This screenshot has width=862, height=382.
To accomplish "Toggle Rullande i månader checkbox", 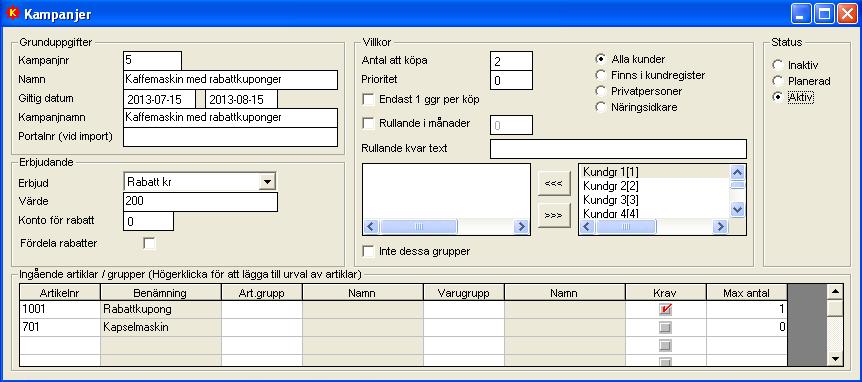I will [368, 123].
